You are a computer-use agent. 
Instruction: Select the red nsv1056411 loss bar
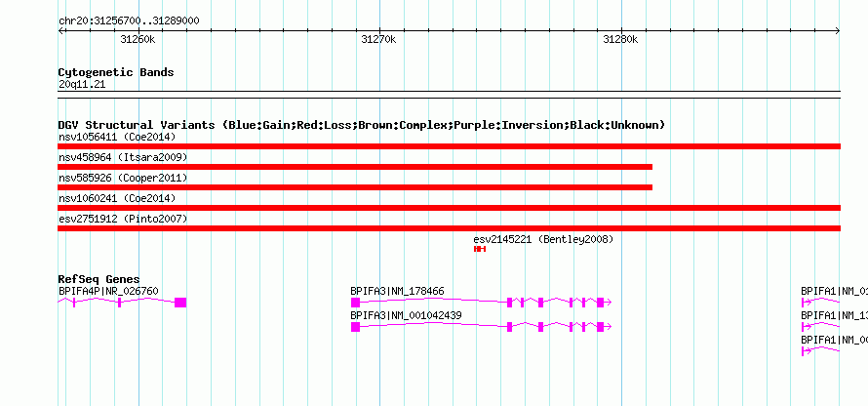[x=449, y=146]
